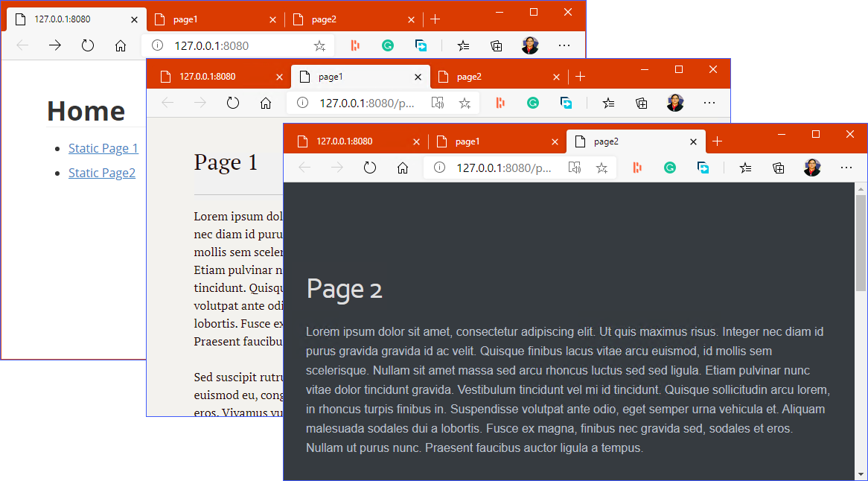The image size is (868, 481).
Task: Open the Settings and more menu
Action: pos(846,168)
